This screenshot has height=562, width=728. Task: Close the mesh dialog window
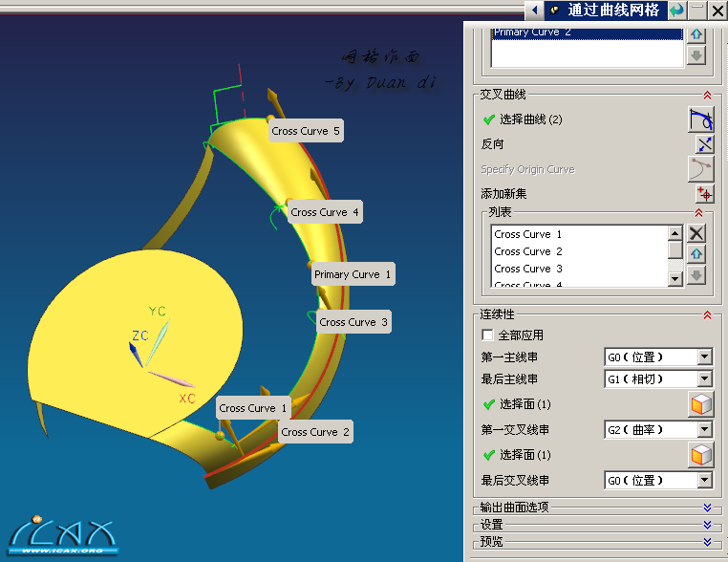717,11
